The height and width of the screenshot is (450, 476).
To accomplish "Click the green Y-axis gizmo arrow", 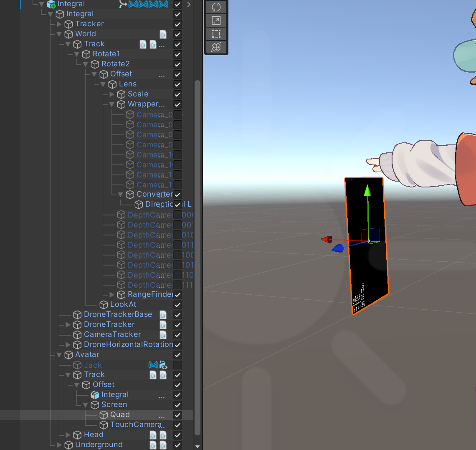I will (367, 191).
